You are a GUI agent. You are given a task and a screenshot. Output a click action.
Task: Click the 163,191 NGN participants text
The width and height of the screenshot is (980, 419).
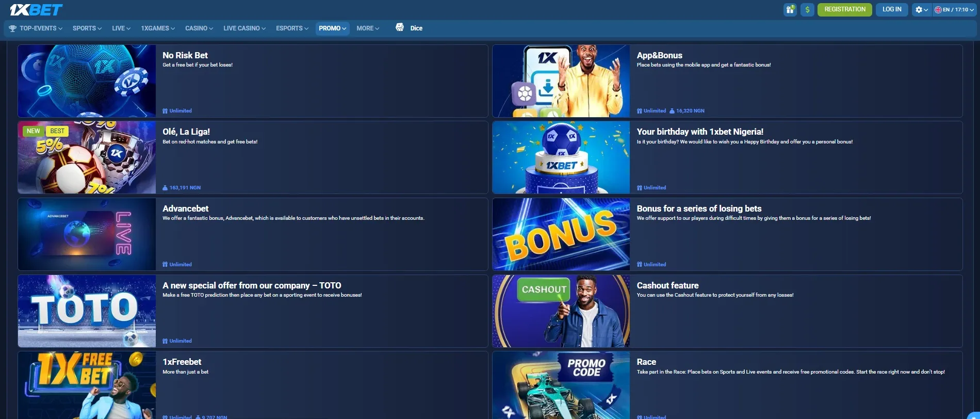click(185, 188)
